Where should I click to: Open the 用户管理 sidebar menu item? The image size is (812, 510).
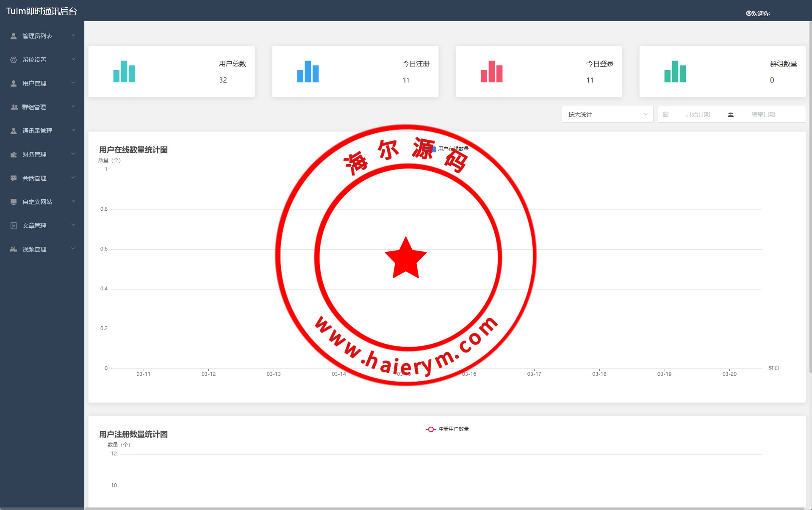pos(35,83)
